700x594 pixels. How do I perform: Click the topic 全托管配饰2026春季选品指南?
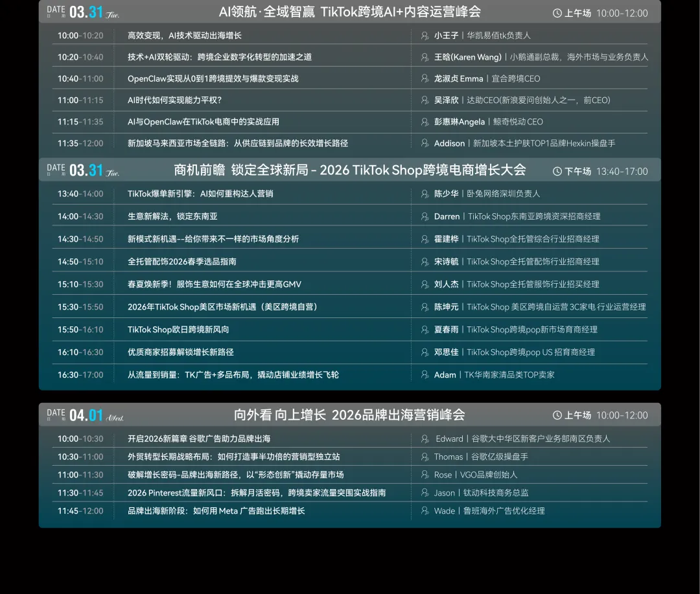click(181, 262)
